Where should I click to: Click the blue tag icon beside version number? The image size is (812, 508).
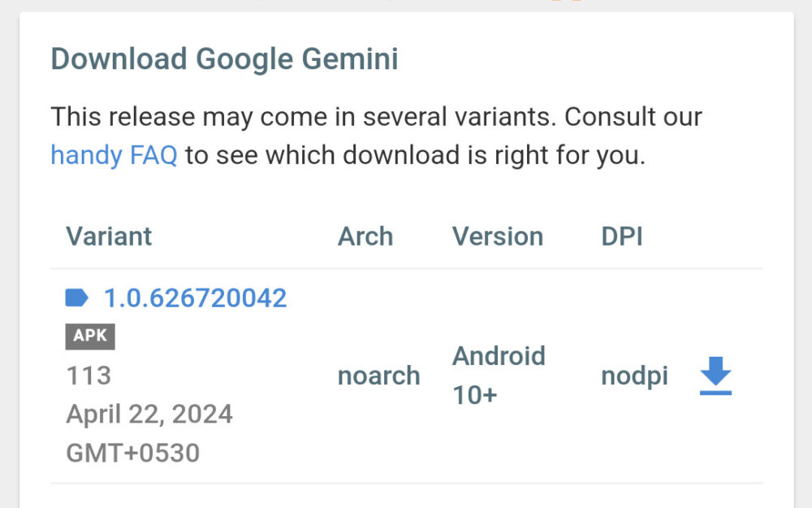point(77,298)
